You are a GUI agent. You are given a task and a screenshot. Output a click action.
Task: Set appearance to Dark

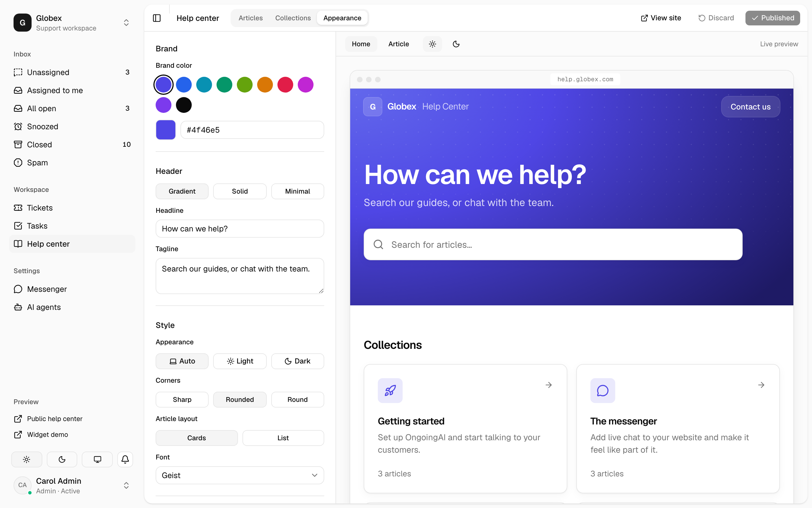pos(297,361)
